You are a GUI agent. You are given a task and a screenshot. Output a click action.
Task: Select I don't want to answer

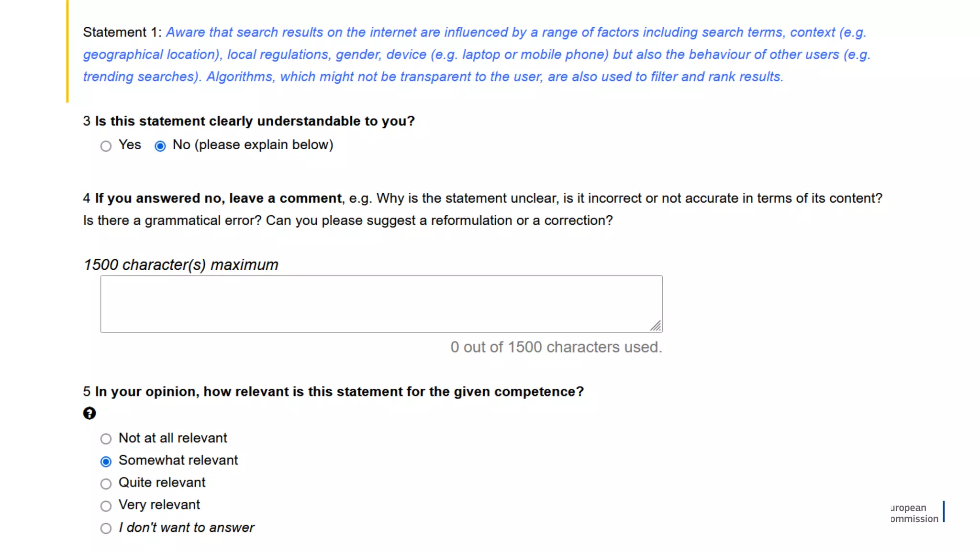[x=106, y=528]
